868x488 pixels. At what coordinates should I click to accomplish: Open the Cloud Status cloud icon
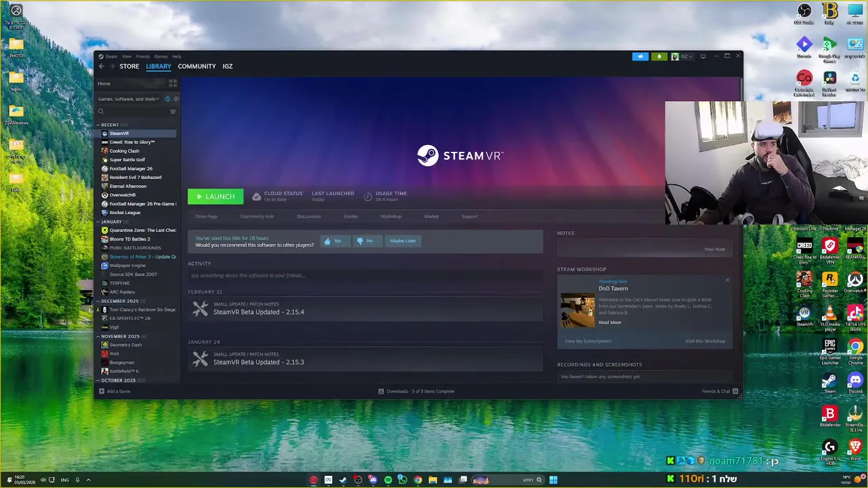(x=256, y=197)
